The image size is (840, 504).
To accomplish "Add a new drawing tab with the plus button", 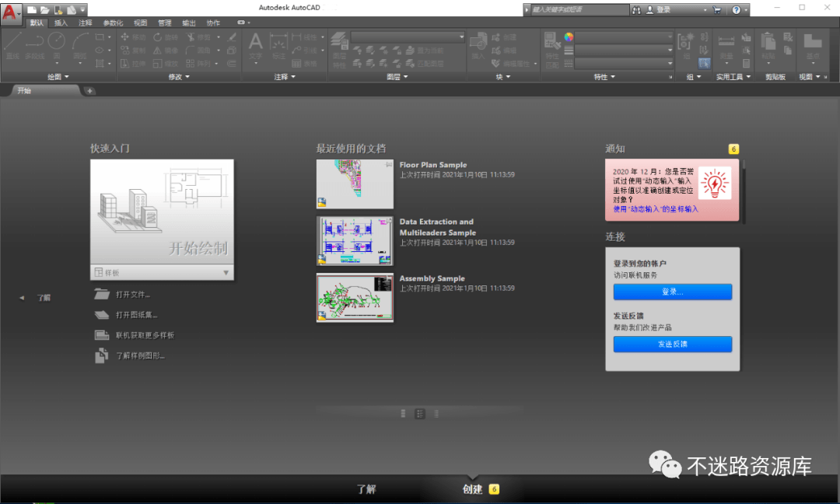I will click(x=89, y=91).
